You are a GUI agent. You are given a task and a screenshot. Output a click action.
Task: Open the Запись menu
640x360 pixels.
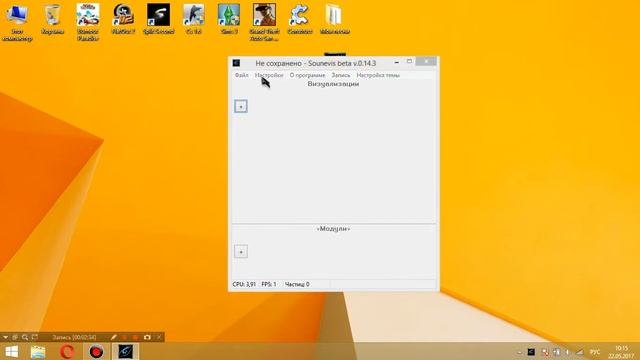coord(341,75)
